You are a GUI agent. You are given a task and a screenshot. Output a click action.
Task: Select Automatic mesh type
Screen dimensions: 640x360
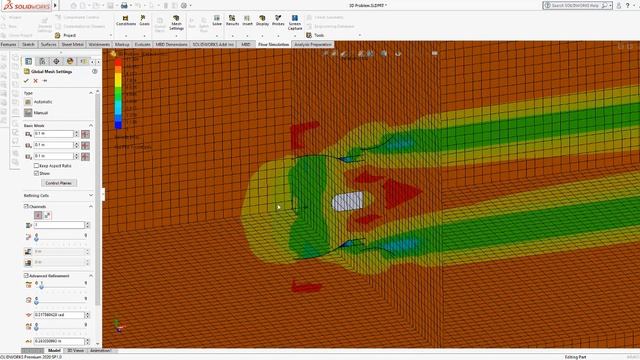click(38, 102)
